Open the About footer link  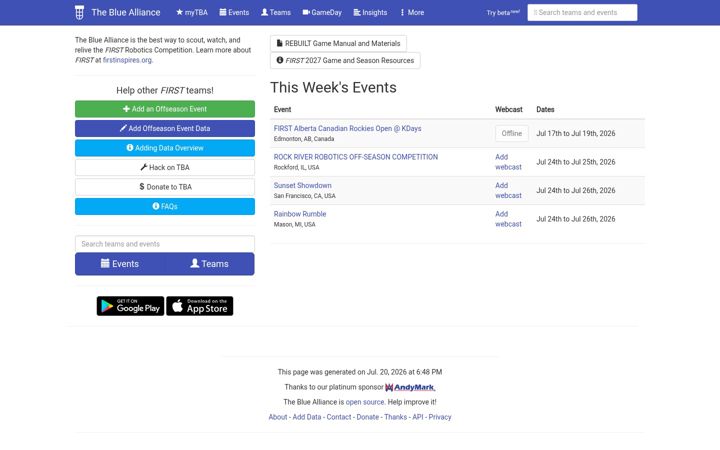(x=278, y=417)
